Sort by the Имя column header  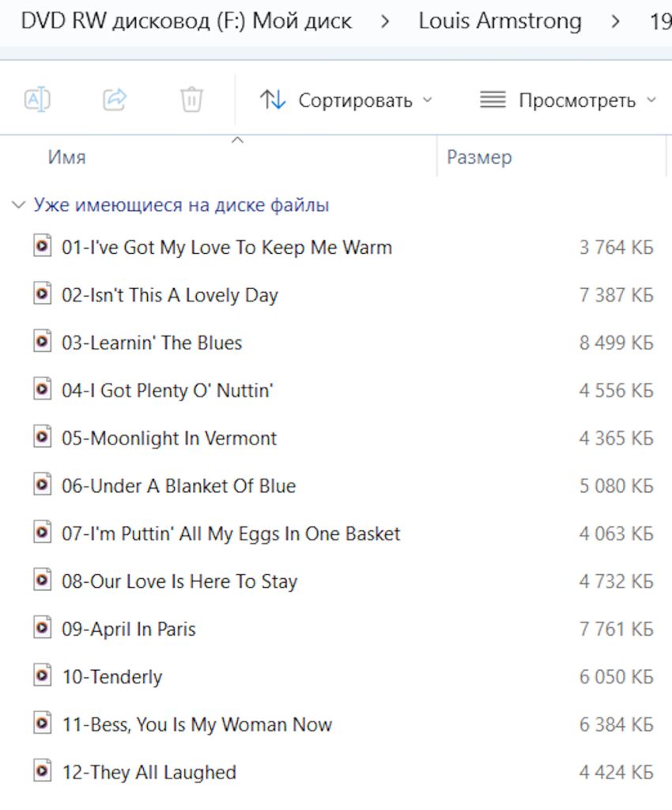pyautogui.click(x=66, y=157)
